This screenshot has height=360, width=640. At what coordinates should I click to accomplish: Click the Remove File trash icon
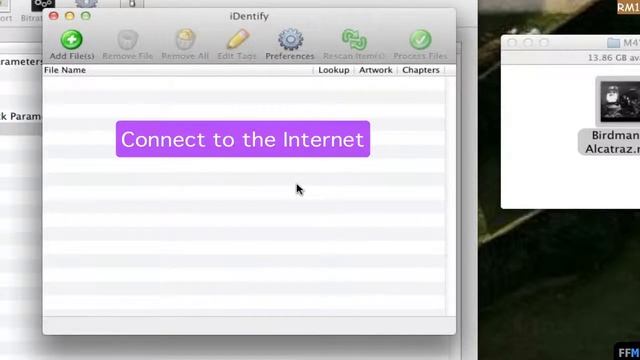(127, 40)
